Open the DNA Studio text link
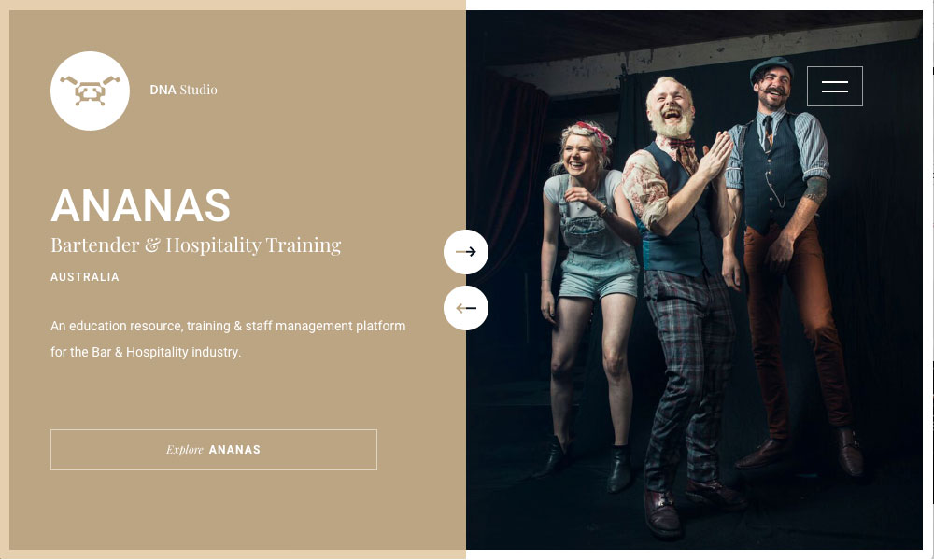The image size is (934, 560). click(x=183, y=90)
